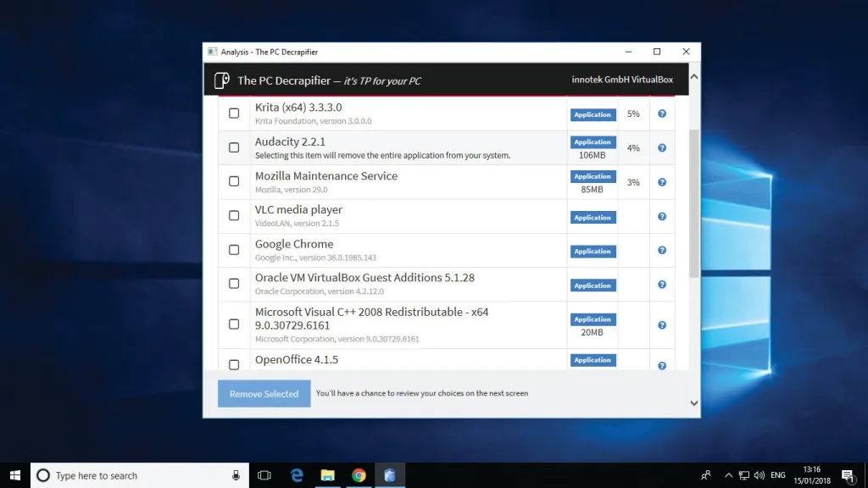Check the Google Chrome checkbox
868x488 pixels.
234,250
